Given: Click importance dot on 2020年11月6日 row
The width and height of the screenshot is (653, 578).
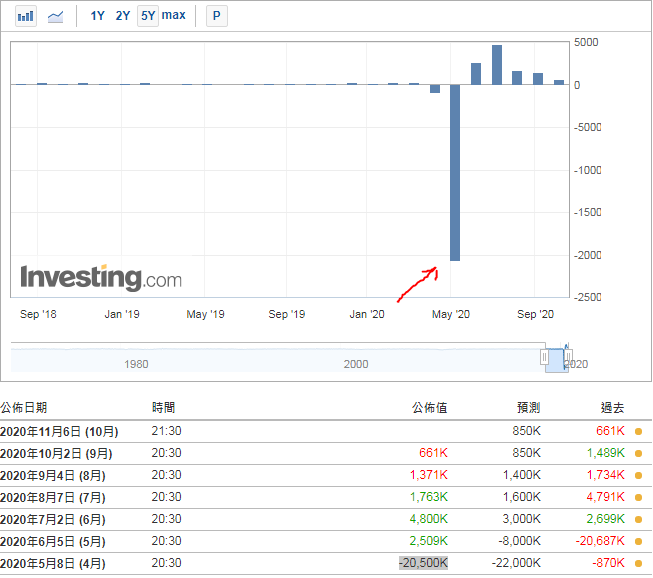Looking at the screenshot, I should point(638,431).
